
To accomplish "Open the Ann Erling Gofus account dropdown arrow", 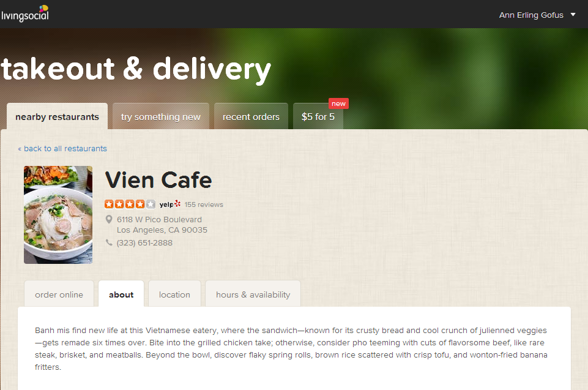I will coord(573,15).
